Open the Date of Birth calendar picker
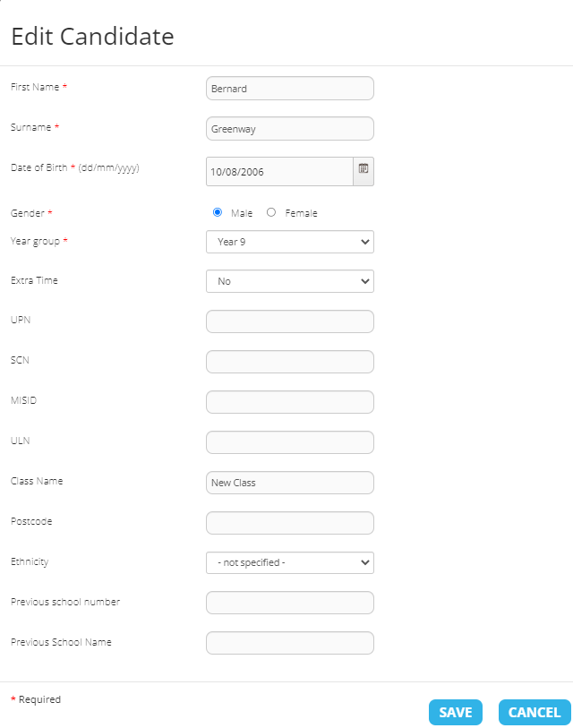 coord(363,169)
